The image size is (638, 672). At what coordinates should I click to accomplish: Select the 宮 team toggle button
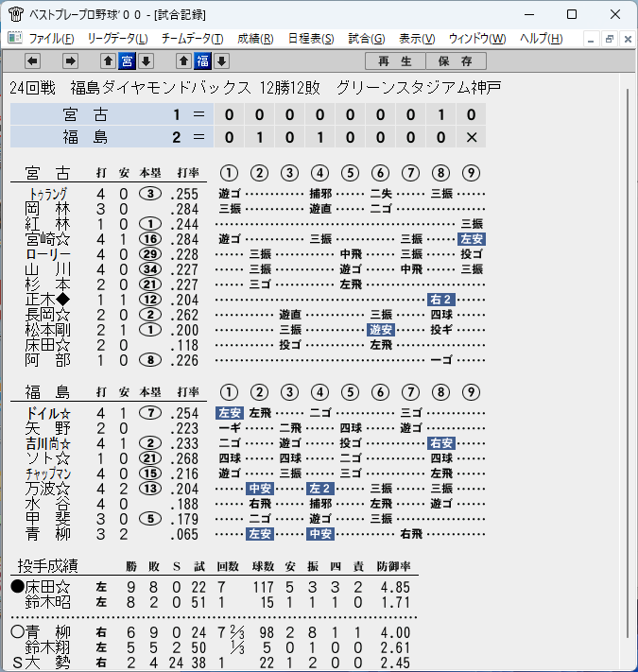click(128, 61)
